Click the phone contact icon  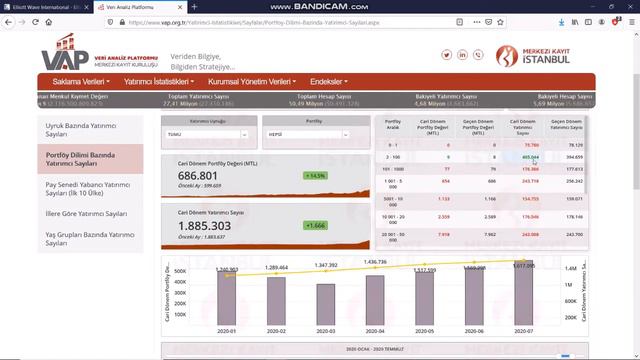click(478, 55)
